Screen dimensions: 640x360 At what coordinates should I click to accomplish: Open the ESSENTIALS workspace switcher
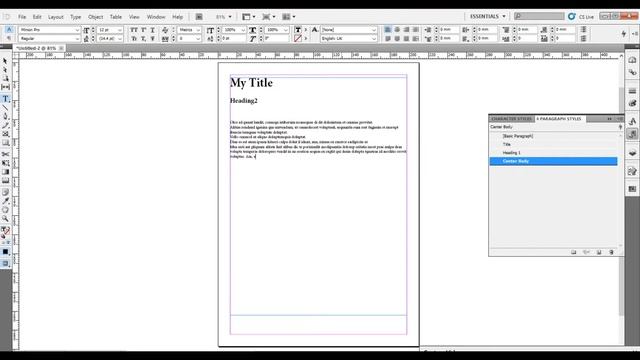tap(487, 16)
